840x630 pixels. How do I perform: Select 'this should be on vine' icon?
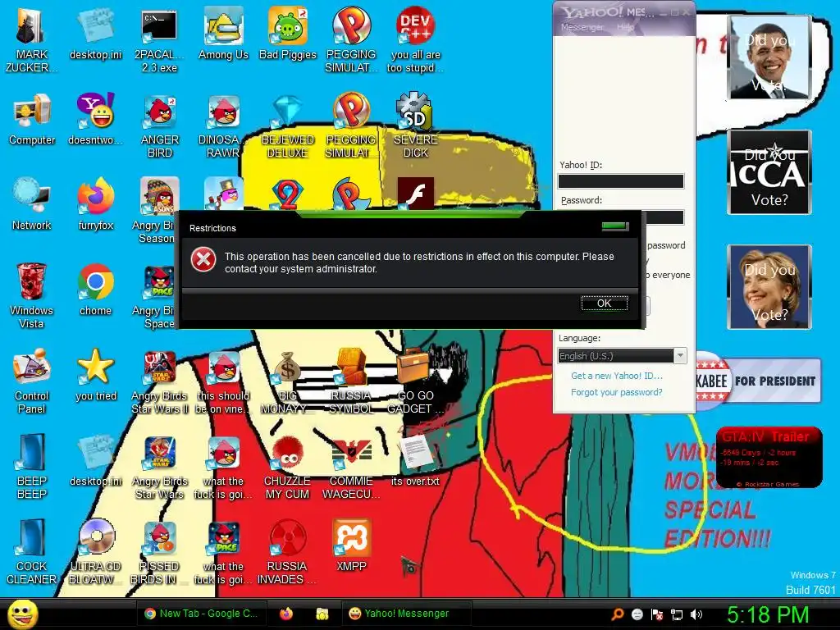pos(223,381)
